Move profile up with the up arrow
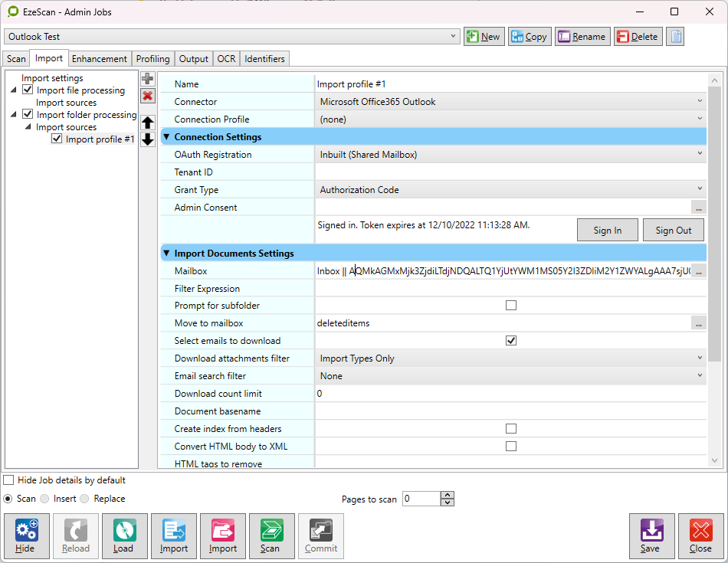Screen dimensions: 728x563 click(148, 123)
